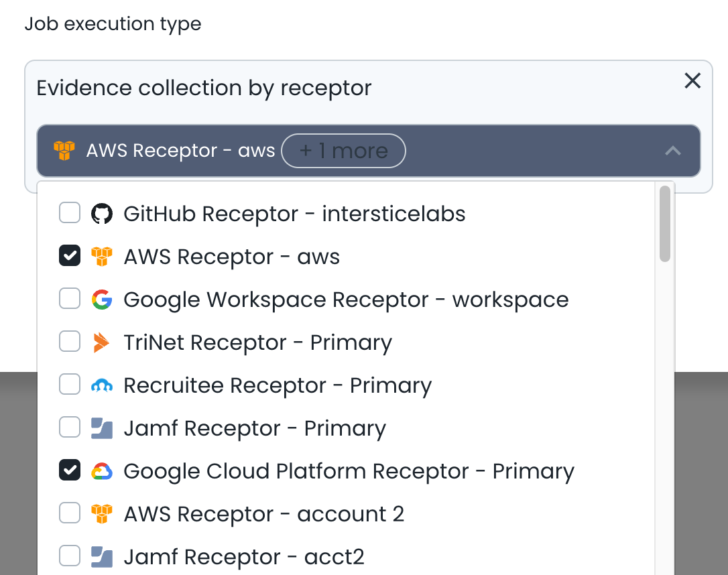Select Google Workspace Receptor - workspace option
Screen dimensions: 728x575
(x=346, y=300)
